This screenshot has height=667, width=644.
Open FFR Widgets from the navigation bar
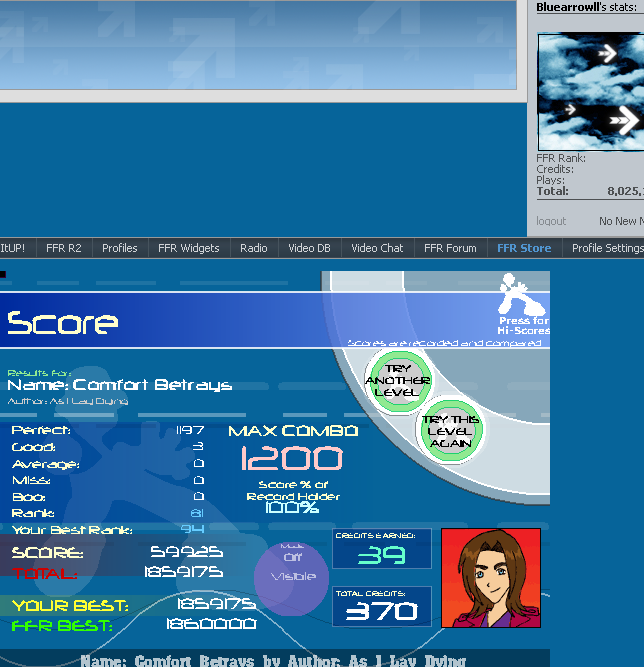click(x=189, y=248)
